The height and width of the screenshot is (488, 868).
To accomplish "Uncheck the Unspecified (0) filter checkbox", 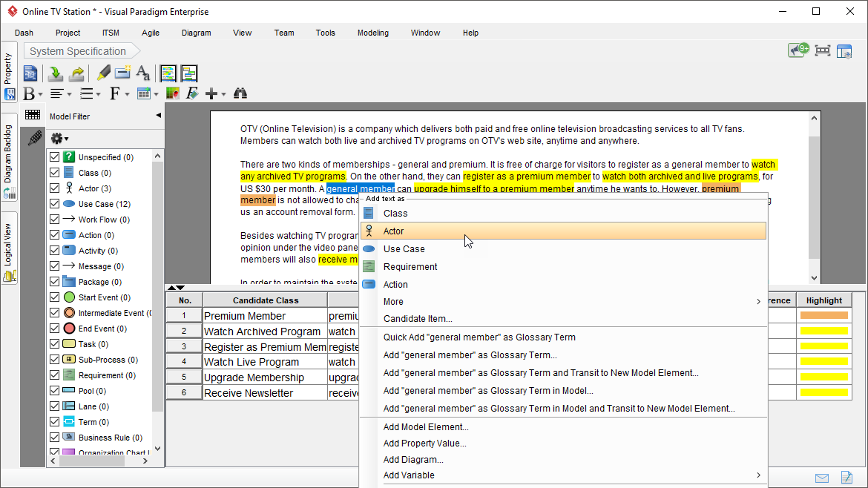I will pos(55,157).
